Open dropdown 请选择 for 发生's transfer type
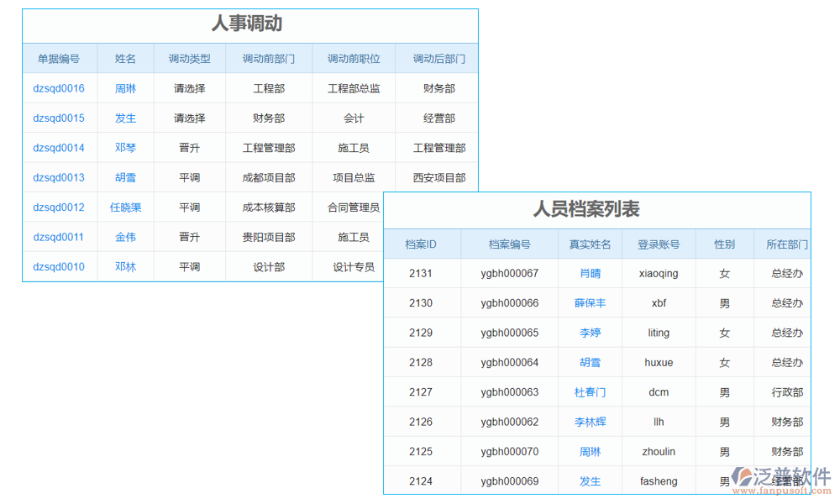Viewport: 840px width, 504px height. [x=189, y=118]
